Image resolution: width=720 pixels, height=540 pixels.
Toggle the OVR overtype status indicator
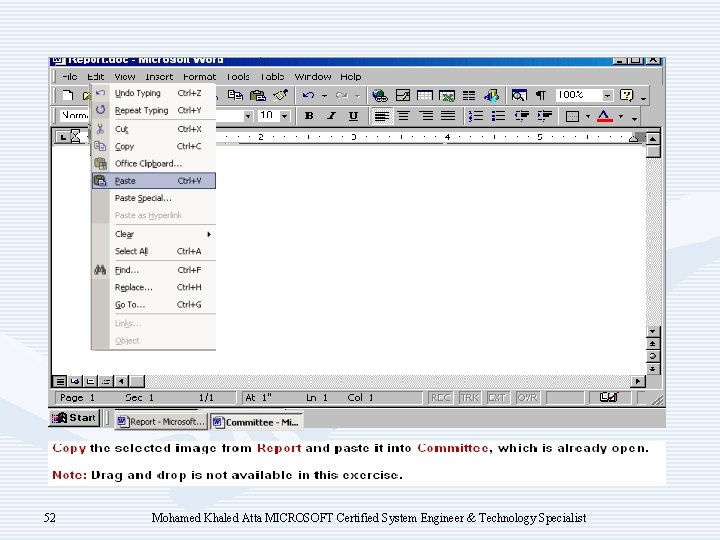(527, 398)
